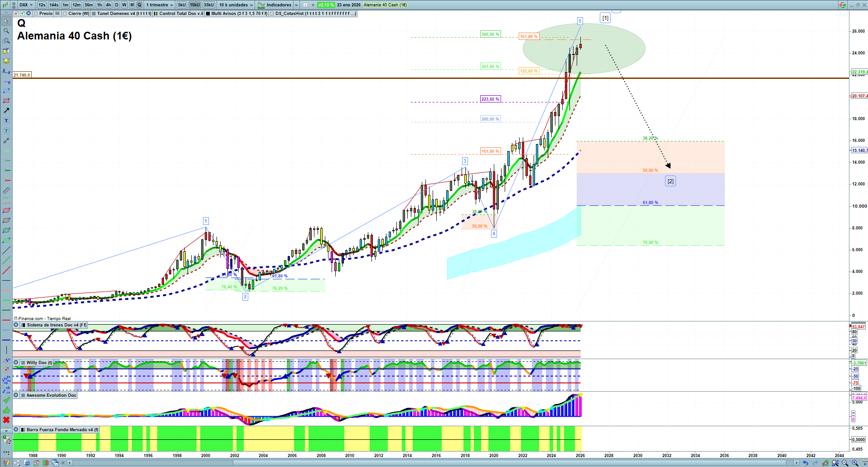Toggle the Sistema de trenes Doc panel eye
This screenshot has height=467, width=868.
point(16,325)
